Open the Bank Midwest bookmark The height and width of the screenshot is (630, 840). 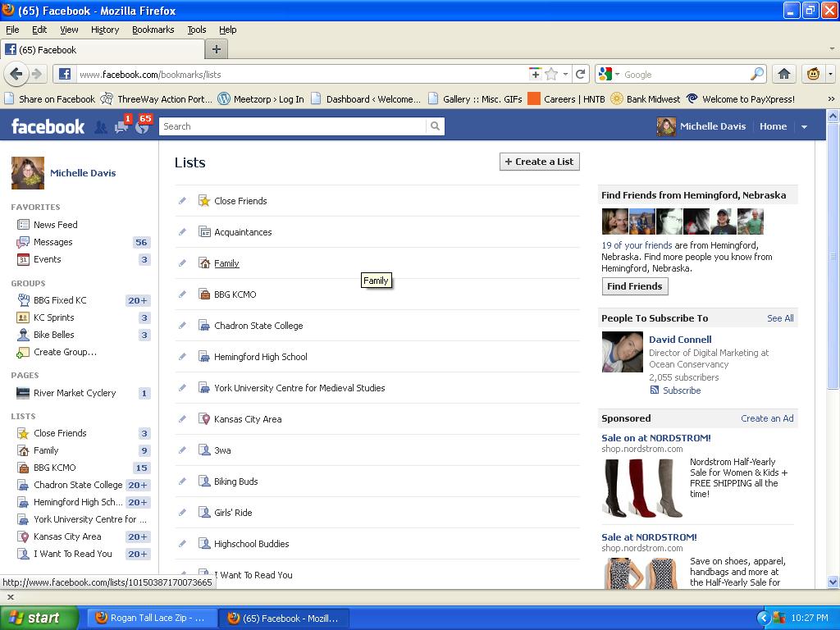[x=646, y=99]
